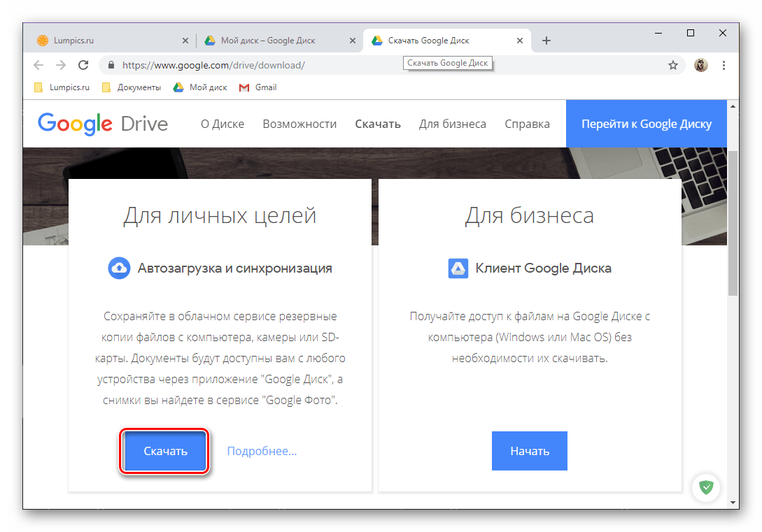Click the green shield badge icon

tap(706, 487)
